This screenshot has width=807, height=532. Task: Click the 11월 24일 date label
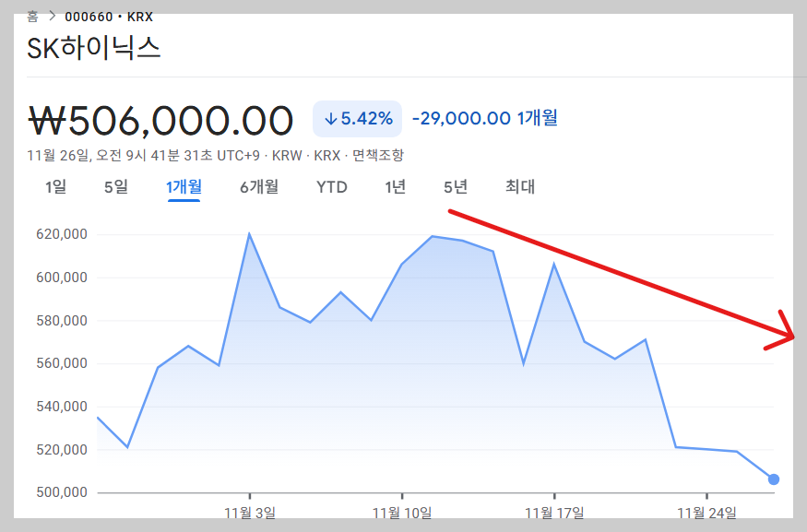[706, 513]
